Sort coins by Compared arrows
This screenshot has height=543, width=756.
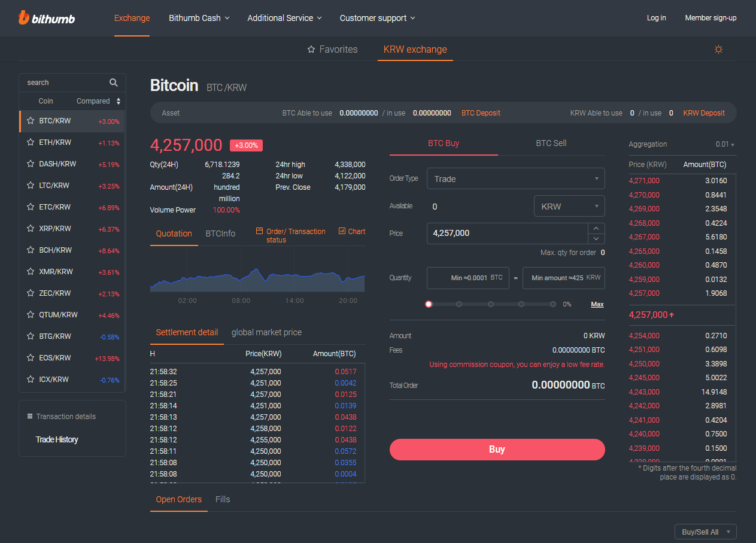pos(119,101)
